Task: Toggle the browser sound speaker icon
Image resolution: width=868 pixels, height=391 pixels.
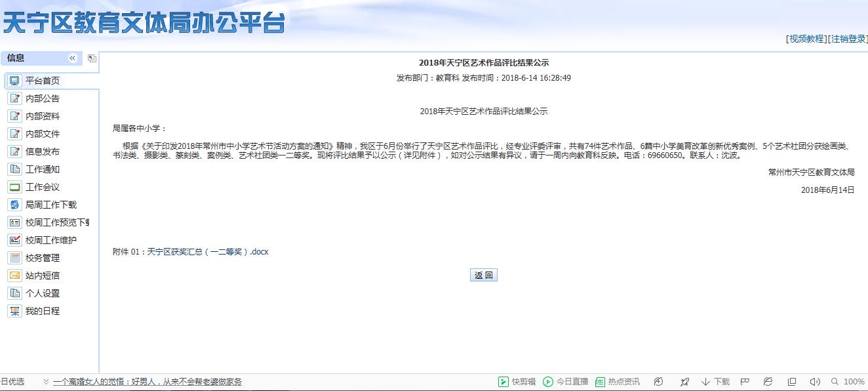Action: pos(814,382)
